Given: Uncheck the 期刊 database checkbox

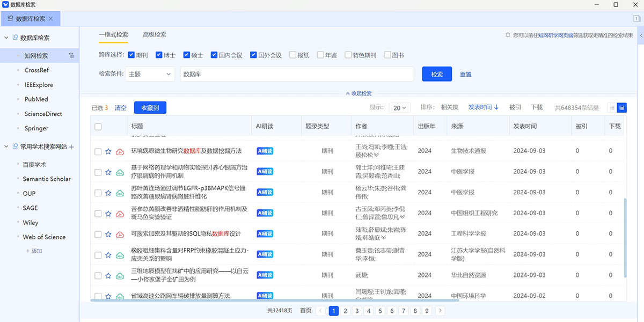Looking at the screenshot, I should tap(131, 55).
